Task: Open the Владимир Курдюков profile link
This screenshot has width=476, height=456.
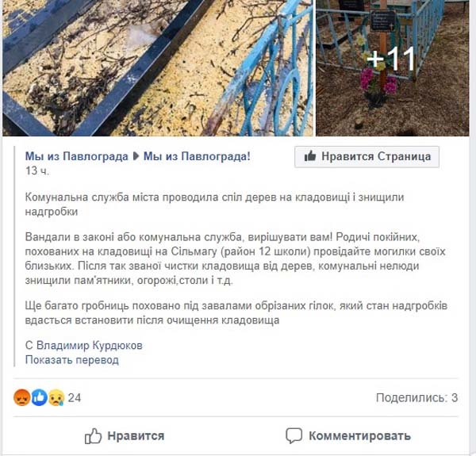Action: pyautogui.click(x=89, y=346)
